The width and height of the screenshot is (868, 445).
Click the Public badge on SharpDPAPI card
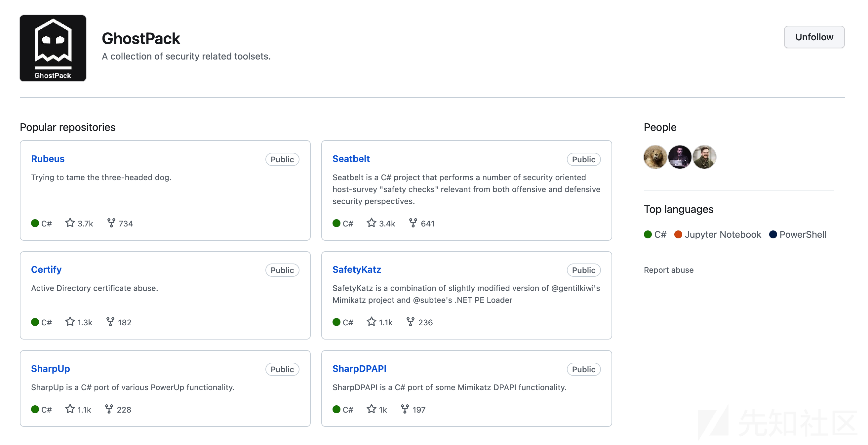click(x=583, y=369)
